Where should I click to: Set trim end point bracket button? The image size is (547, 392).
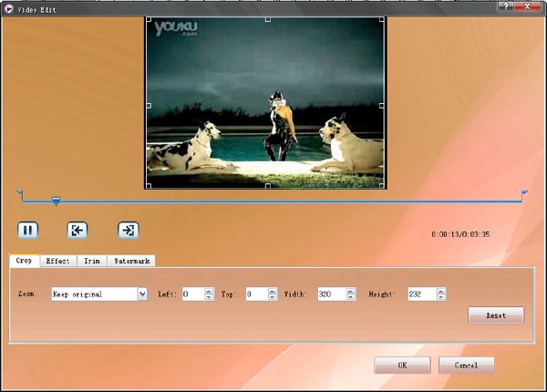[128, 230]
